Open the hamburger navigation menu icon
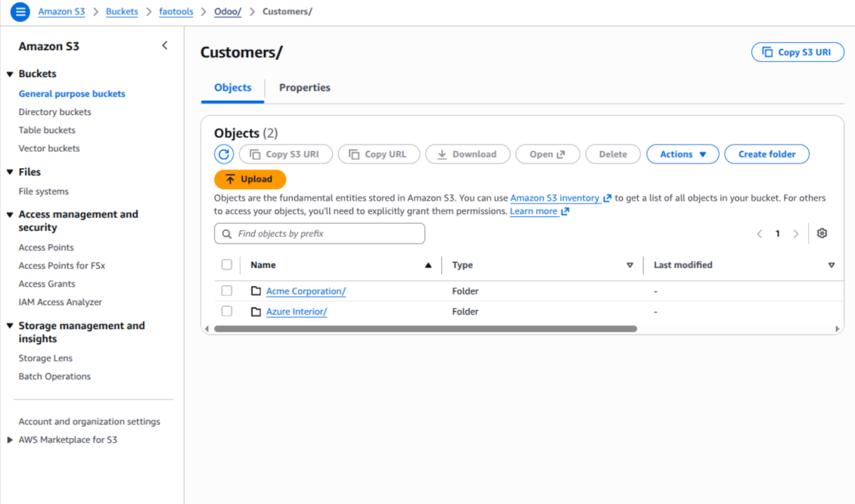 pyautogui.click(x=20, y=11)
